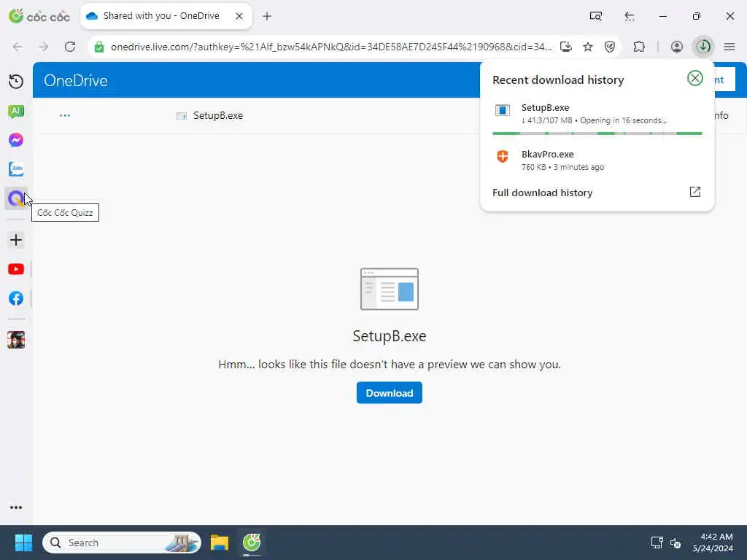Open the tab search icon in title bar

[595, 16]
